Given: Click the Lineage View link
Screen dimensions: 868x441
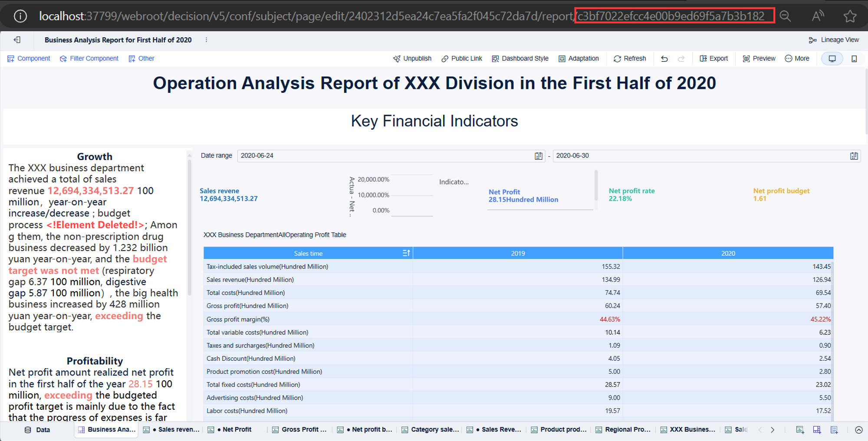Looking at the screenshot, I should (x=834, y=39).
